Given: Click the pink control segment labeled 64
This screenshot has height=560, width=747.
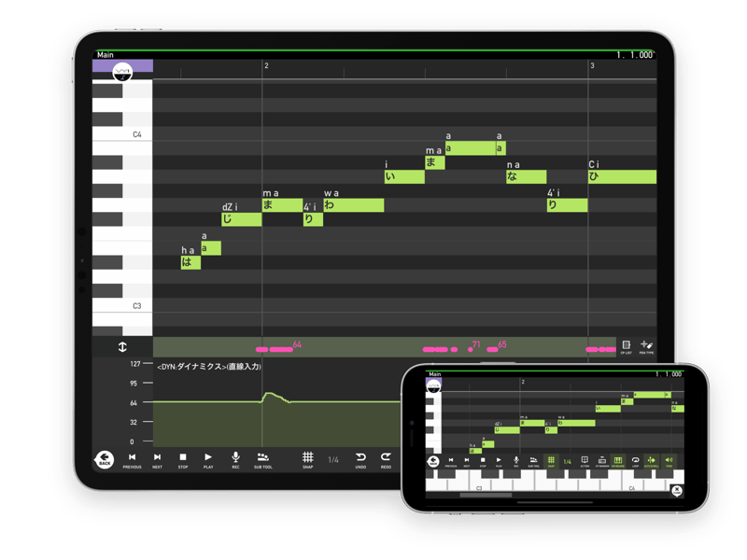Looking at the screenshot, I should [281, 349].
